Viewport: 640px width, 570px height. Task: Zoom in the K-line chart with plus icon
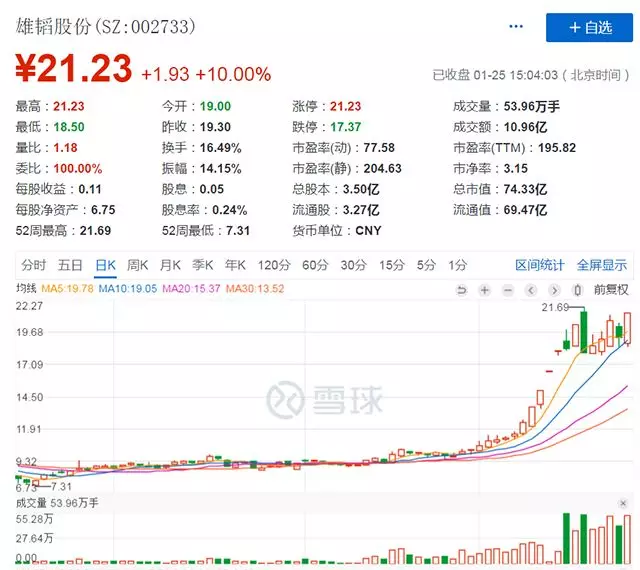tap(484, 290)
